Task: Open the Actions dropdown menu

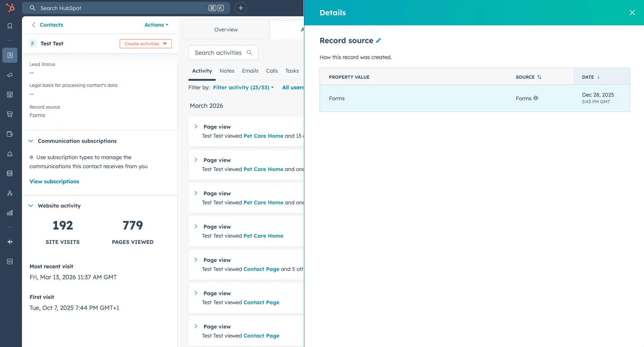Action: click(156, 25)
